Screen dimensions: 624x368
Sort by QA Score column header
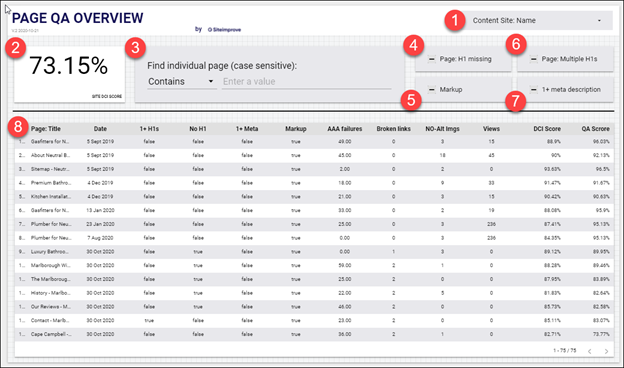595,129
